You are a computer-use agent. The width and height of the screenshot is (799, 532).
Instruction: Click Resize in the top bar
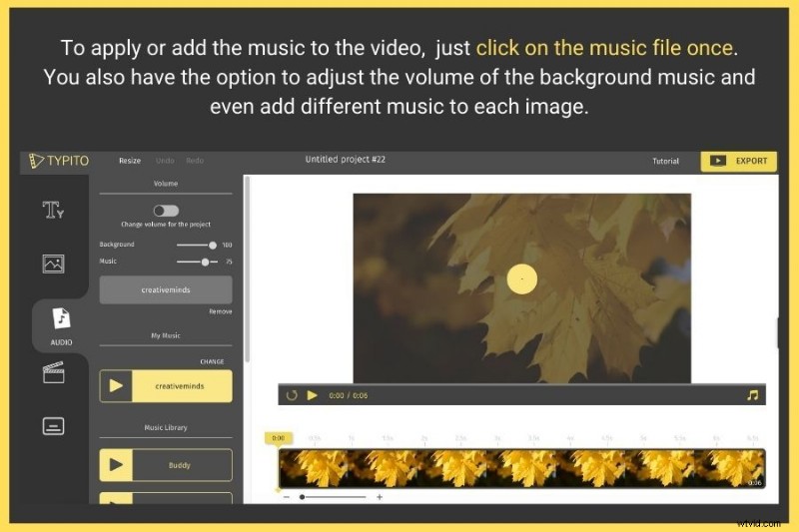[130, 161]
